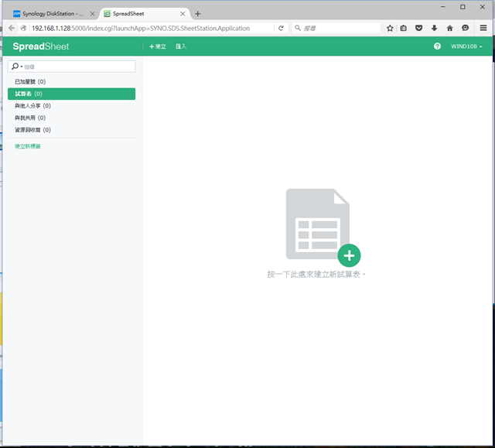Click the 建立 create button
The width and height of the screenshot is (495, 448).
pyautogui.click(x=157, y=46)
